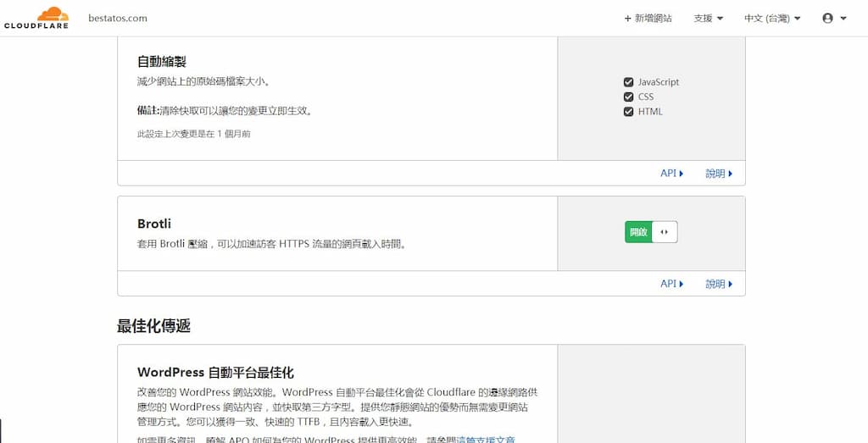Click the 備註 cache purge note
Viewport: 868px width, 443px height.
tap(225, 111)
